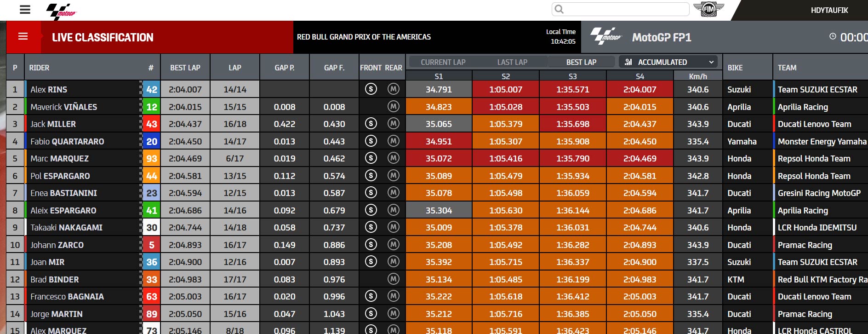
Task: Click inside the search input field
Action: (621, 9)
